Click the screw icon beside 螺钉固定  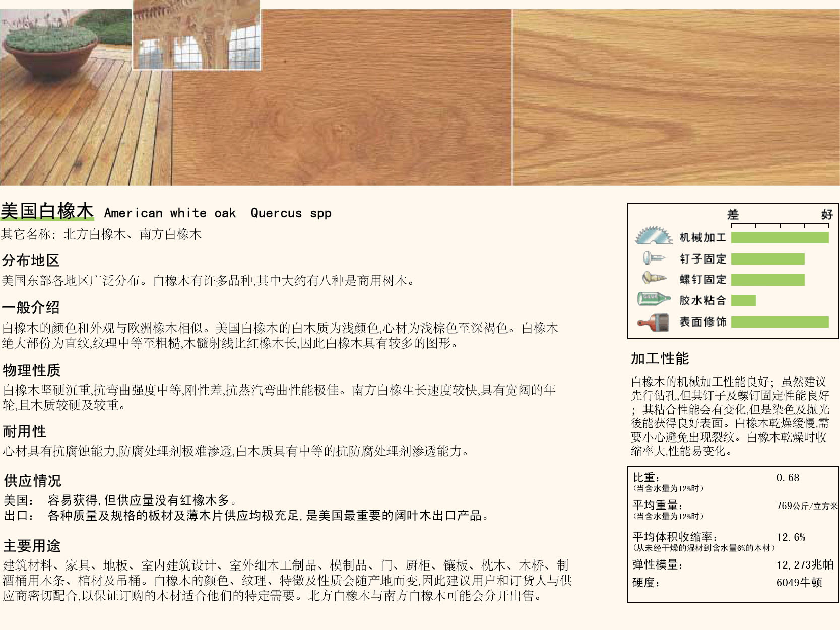(x=654, y=278)
